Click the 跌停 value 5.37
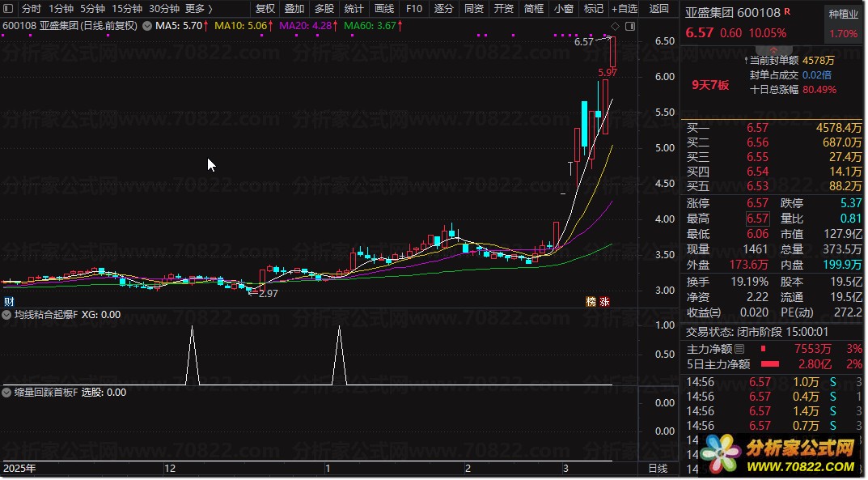The image size is (868, 480). tap(851, 203)
